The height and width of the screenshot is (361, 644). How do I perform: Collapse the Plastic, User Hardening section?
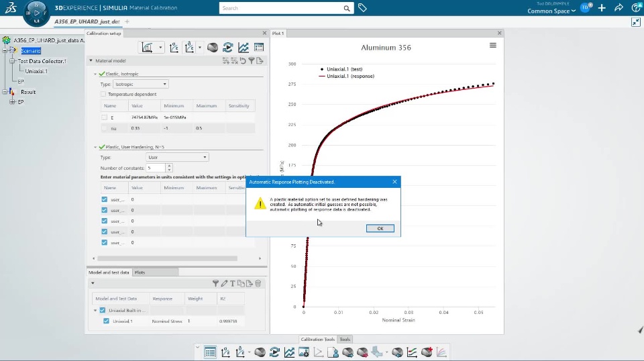95,147
